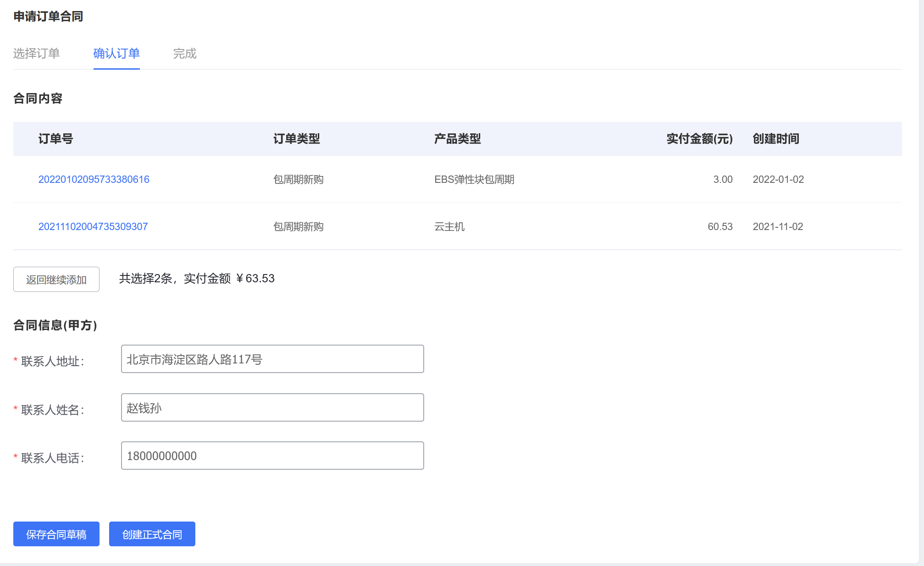924x566 pixels.
Task: Select the 云主机 product cell
Action: [449, 226]
